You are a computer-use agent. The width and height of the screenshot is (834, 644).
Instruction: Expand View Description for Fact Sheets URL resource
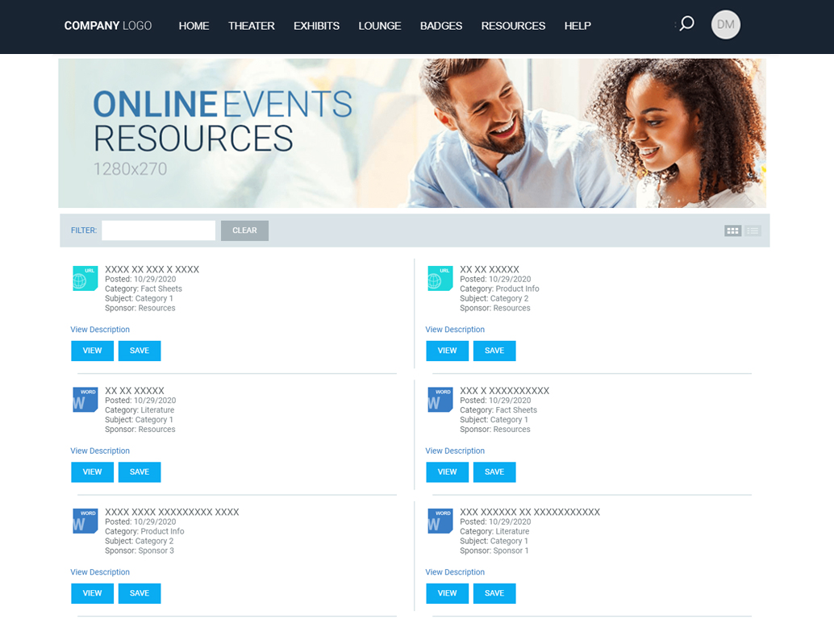pos(100,330)
